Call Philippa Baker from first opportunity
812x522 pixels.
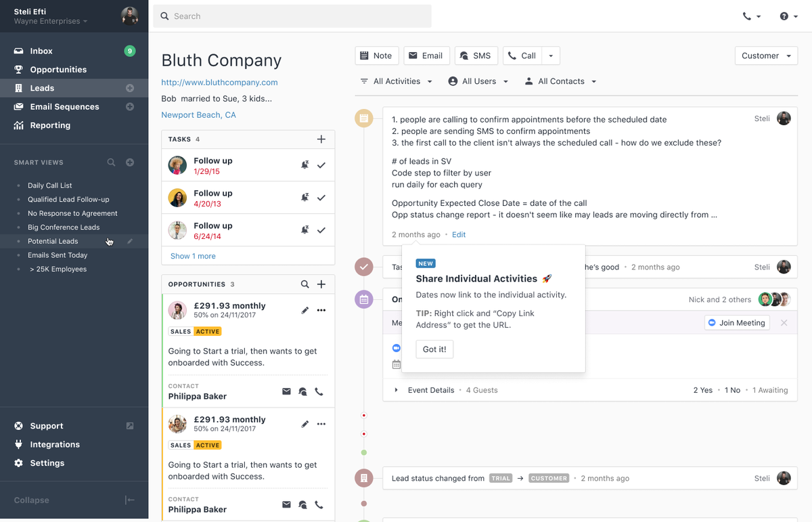319,391
